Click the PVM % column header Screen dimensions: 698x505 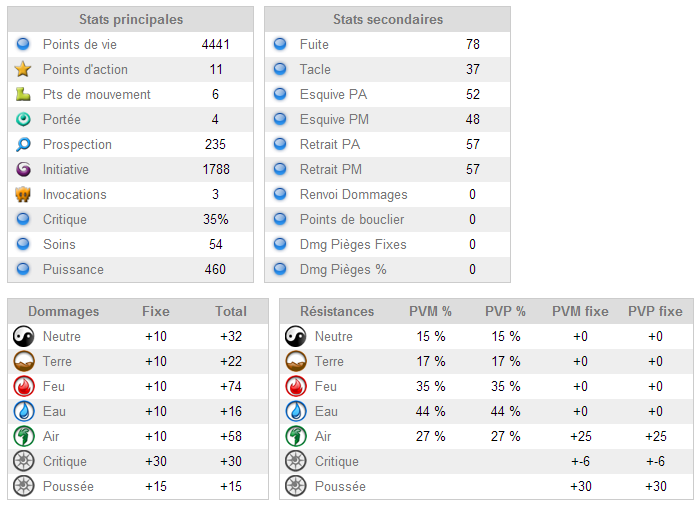(430, 311)
